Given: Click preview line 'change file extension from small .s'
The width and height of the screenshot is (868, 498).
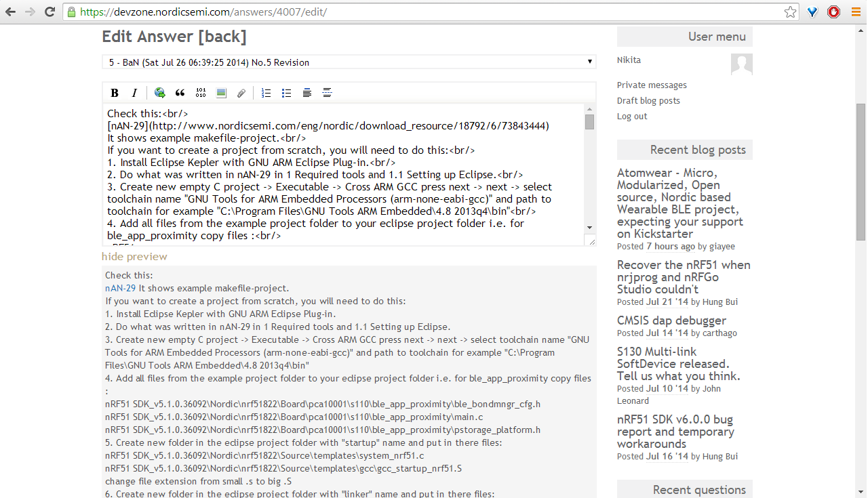Looking at the screenshot, I should click(x=199, y=481).
